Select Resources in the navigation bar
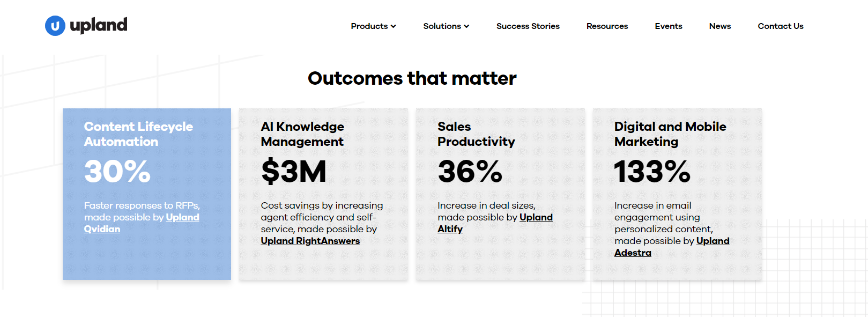 coord(606,26)
